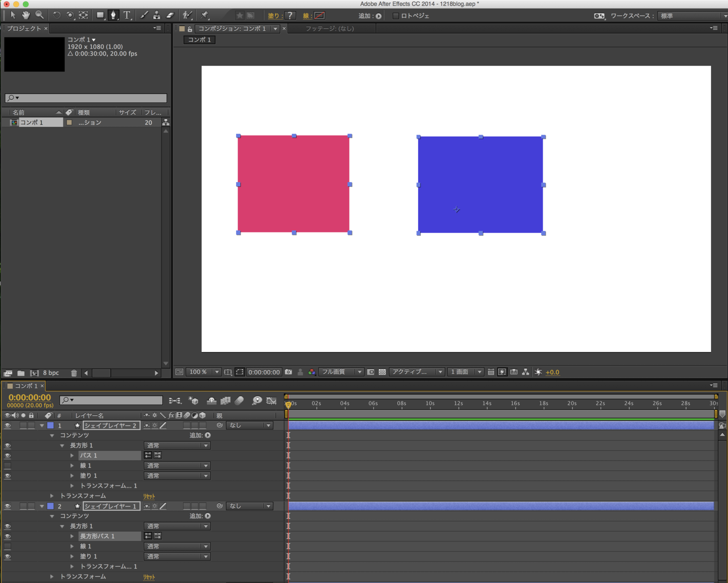Select the Hand tool
This screenshot has height=583, width=728.
pyautogui.click(x=26, y=15)
